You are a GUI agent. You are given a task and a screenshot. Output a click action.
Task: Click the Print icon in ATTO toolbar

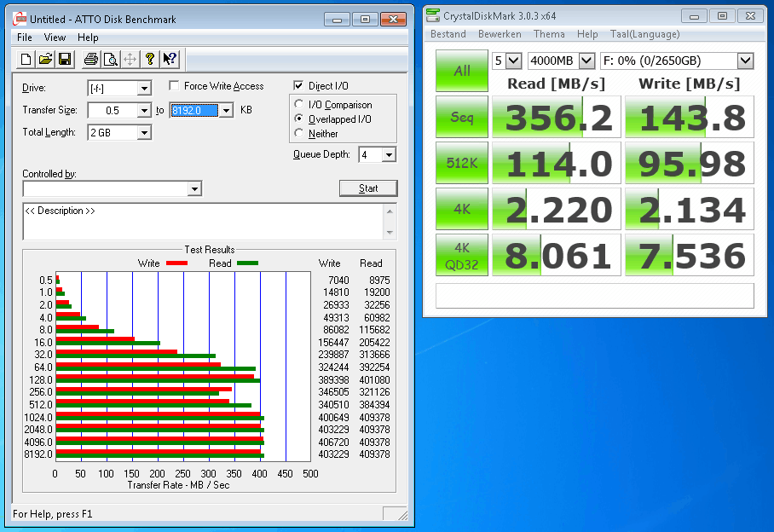point(90,59)
